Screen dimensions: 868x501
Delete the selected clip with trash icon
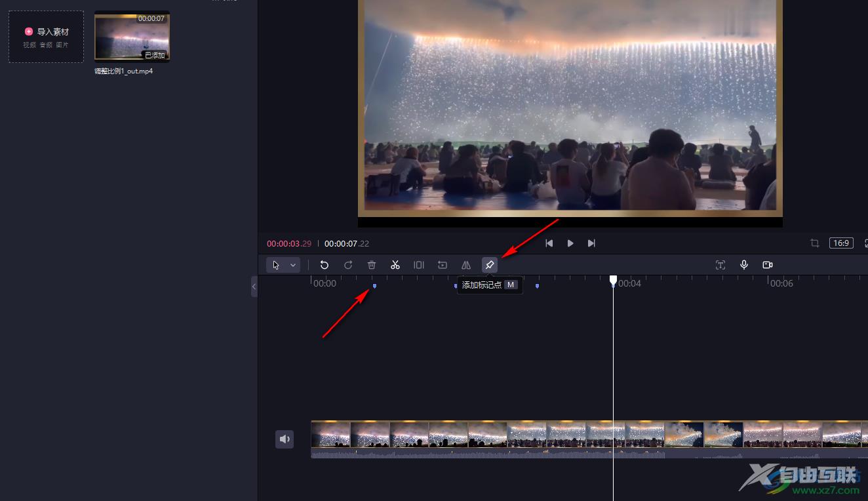(x=372, y=265)
